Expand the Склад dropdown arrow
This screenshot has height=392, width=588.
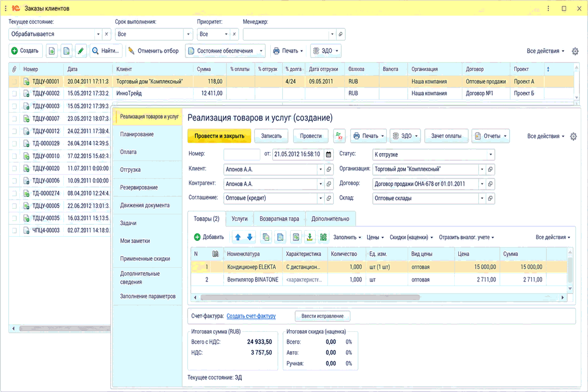tap(482, 198)
